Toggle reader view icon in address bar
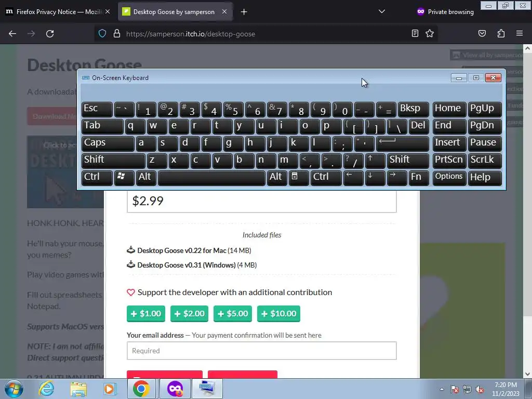532x399 pixels. (415, 33)
